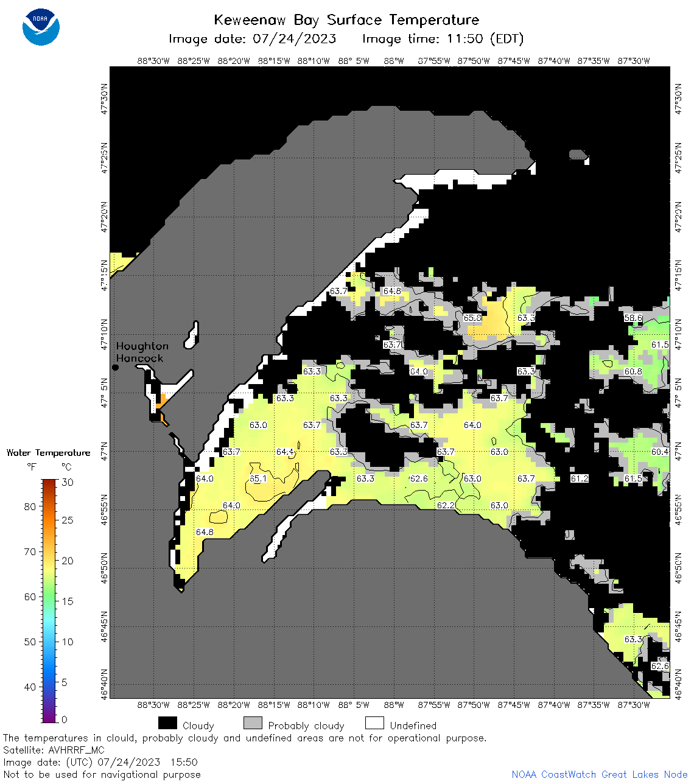The image size is (694, 784).
Task: Select the black Cloudy legend swatch
Action: click(x=167, y=723)
